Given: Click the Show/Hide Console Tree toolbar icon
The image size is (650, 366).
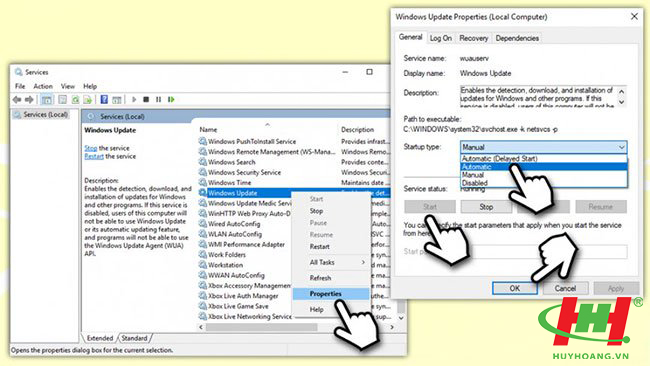Looking at the screenshot, I should coord(47,99).
